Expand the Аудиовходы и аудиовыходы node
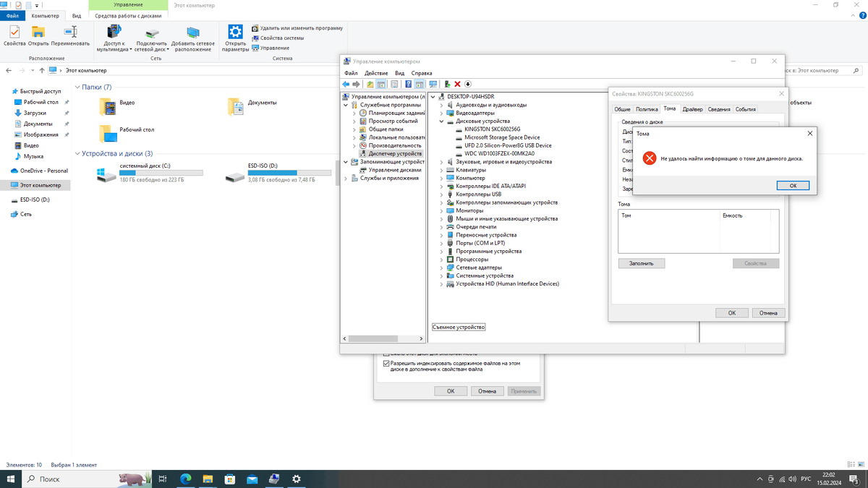The image size is (868, 488). point(442,105)
